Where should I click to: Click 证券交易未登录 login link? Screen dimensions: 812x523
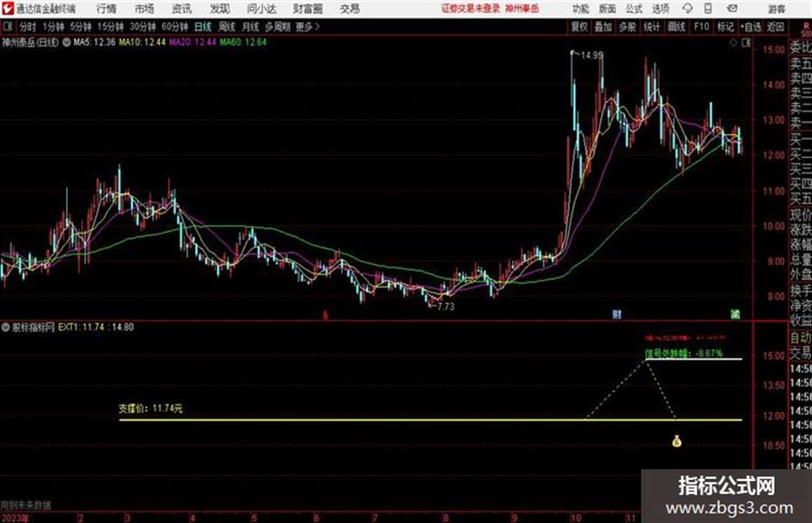click(x=471, y=9)
